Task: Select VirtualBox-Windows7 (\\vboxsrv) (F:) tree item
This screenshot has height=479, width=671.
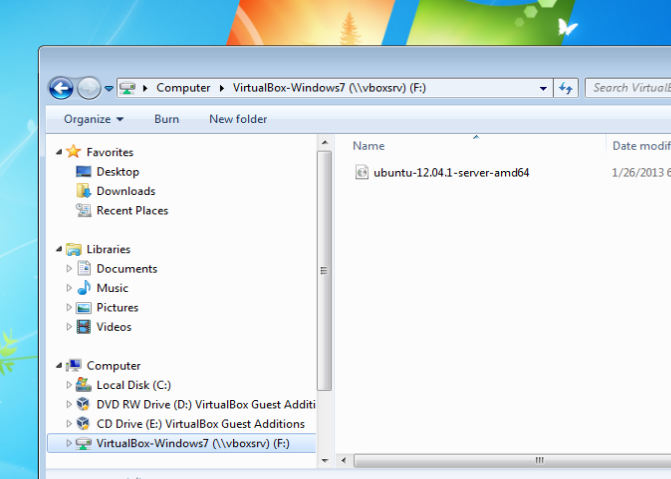Action: pos(181,443)
